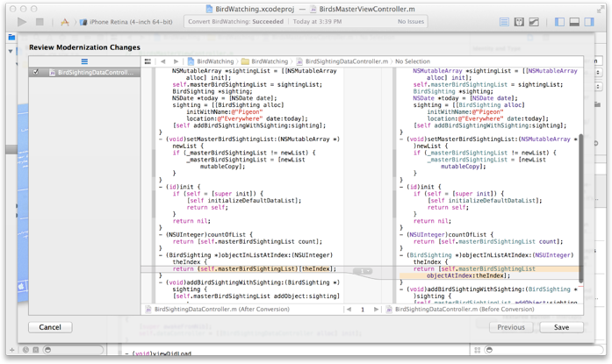Go back in jump bar history

[x=162, y=61]
